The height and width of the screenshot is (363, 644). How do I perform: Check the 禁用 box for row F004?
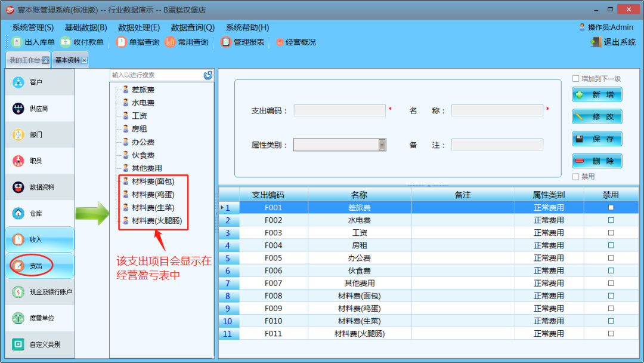611,245
